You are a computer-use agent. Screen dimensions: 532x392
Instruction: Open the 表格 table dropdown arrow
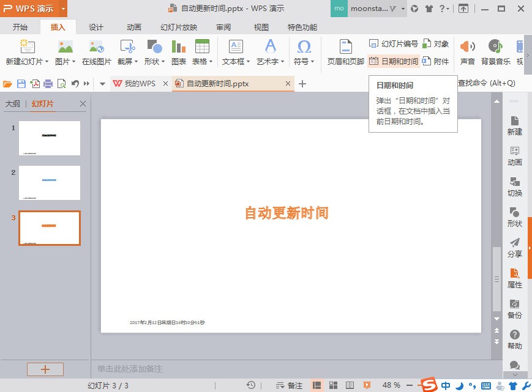coord(211,62)
